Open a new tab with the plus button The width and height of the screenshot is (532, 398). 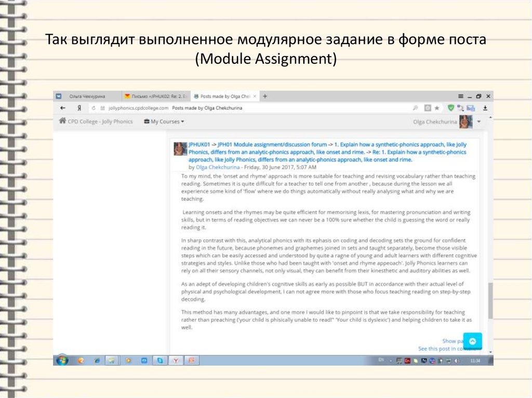coord(265,96)
